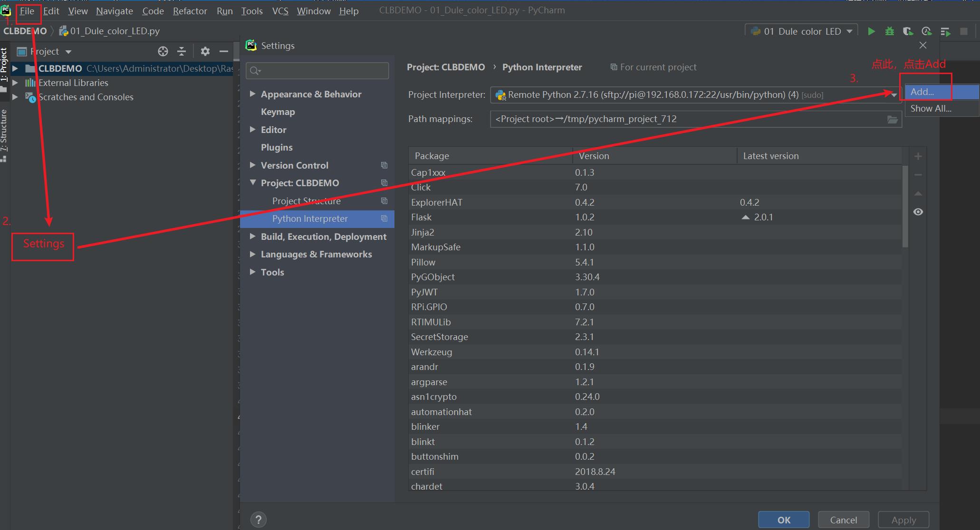This screenshot has width=980, height=530.
Task: Browse path mappings folder icon
Action: click(x=892, y=119)
